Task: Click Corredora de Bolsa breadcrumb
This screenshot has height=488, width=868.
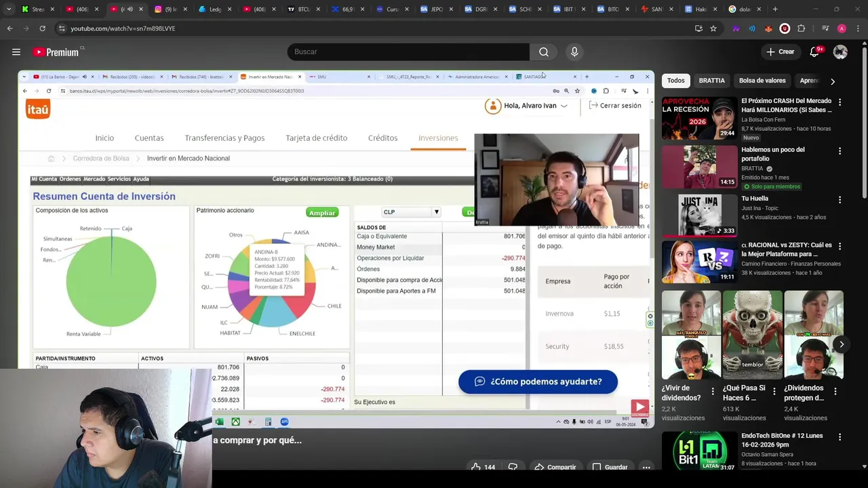Action: [x=101, y=158]
